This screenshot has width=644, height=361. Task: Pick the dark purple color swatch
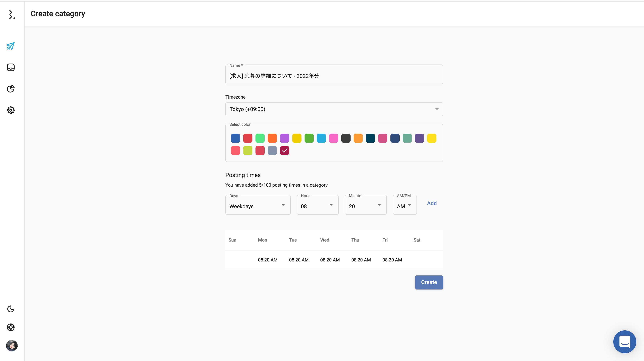pyautogui.click(x=419, y=138)
